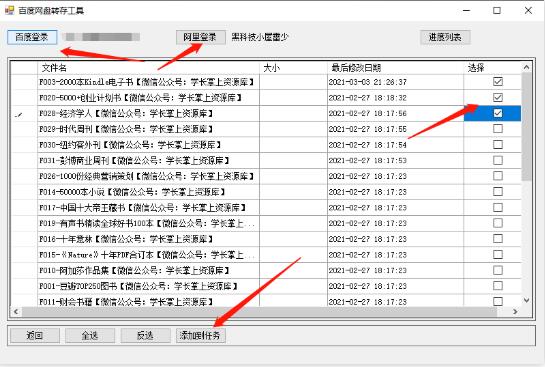Click the vertical scrollbar thumb
This screenshot has width=545, height=367.
527,127
